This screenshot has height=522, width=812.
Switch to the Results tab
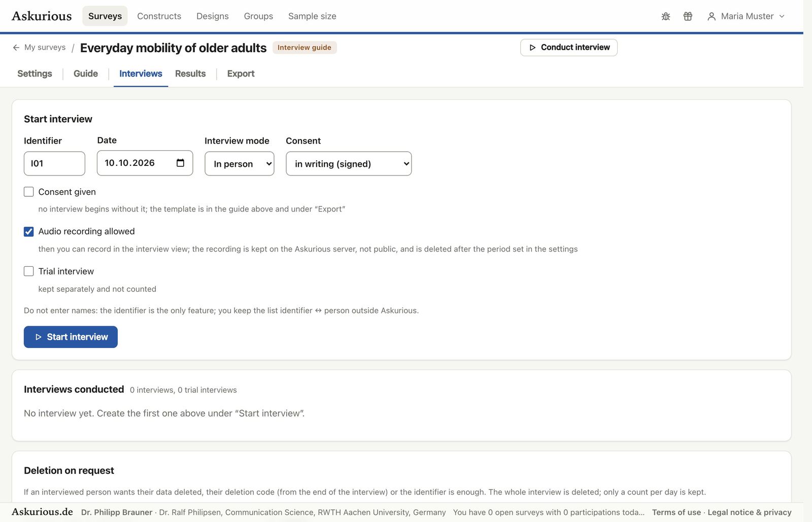click(190, 74)
